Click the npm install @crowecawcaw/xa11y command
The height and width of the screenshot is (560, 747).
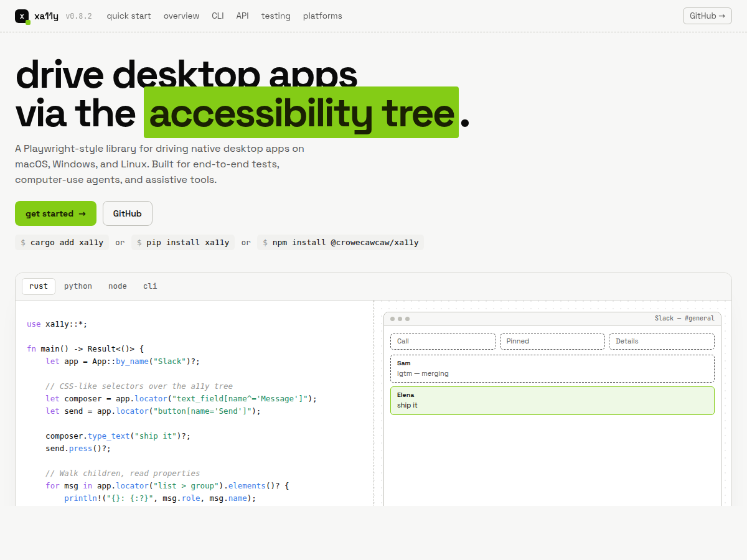[x=341, y=243]
